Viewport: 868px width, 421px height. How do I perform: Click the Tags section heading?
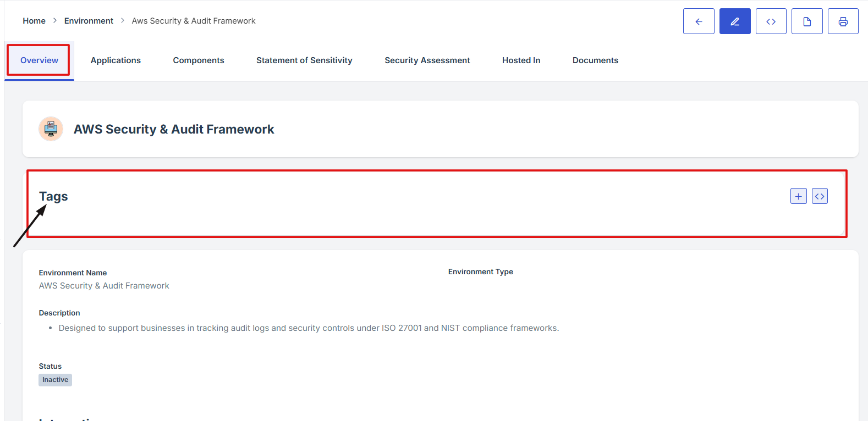53,196
